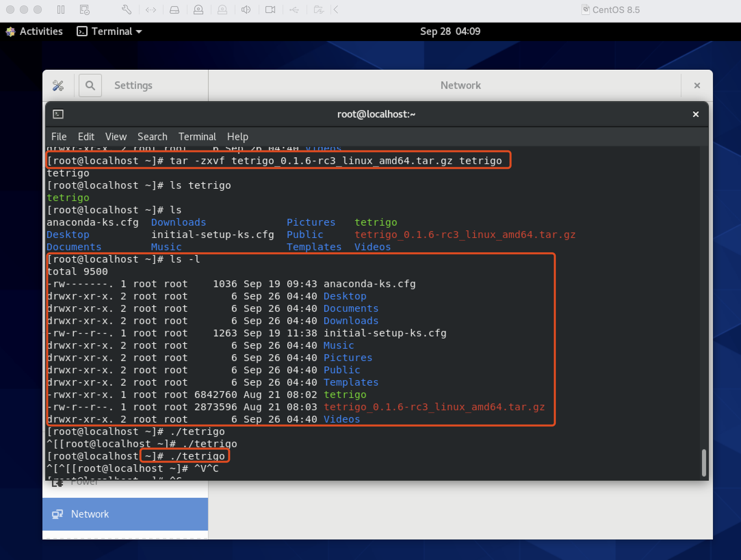Click the terminal window icon in titlebar
Screen dimensions: 741x560
tap(58, 114)
